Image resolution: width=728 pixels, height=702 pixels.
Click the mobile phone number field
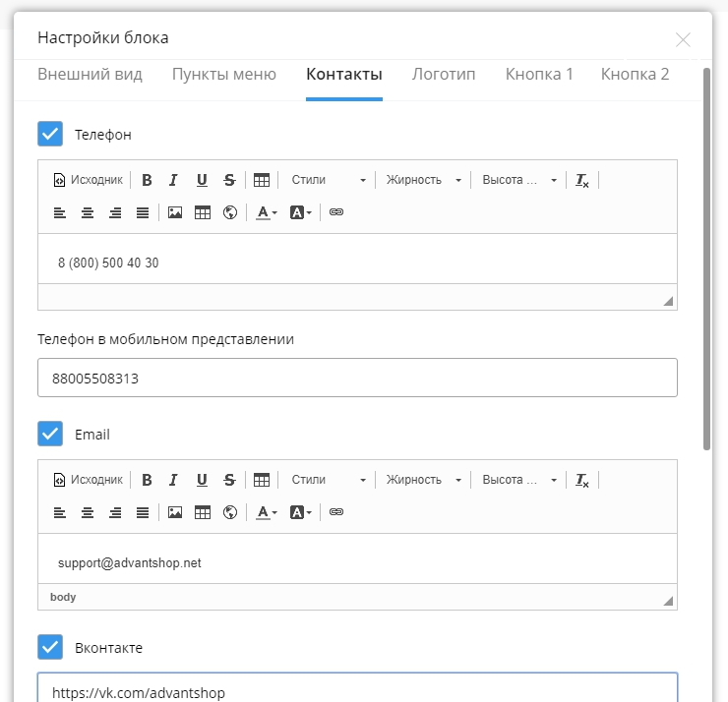357,378
